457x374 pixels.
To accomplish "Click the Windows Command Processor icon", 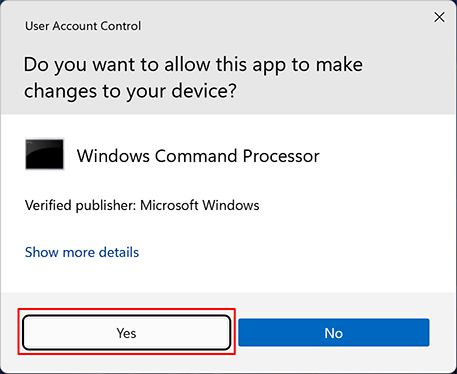I will [44, 154].
